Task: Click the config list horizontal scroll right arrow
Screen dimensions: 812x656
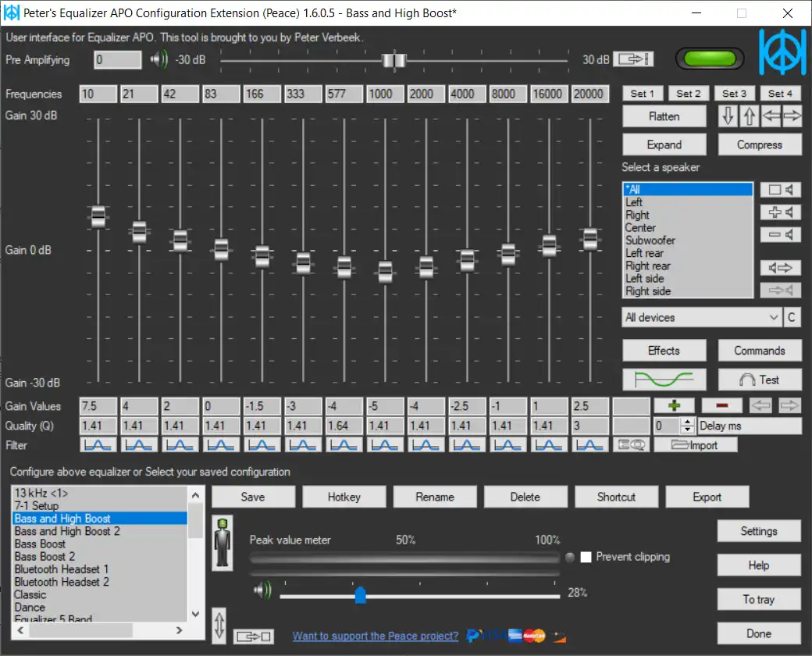Action: tap(179, 630)
